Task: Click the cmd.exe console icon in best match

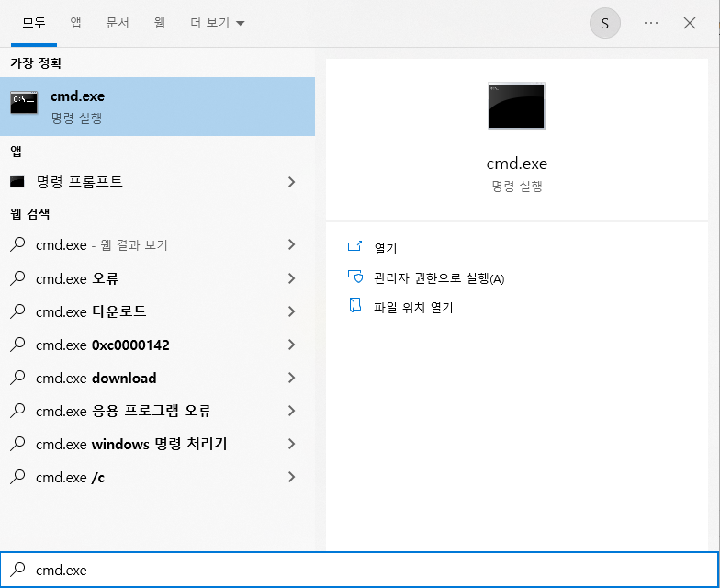Action: click(x=24, y=102)
